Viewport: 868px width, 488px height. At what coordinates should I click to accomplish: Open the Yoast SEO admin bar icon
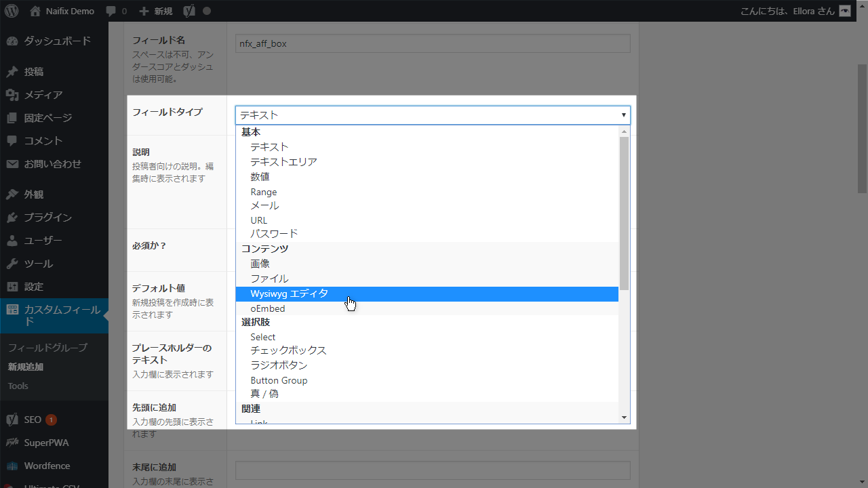(190, 11)
